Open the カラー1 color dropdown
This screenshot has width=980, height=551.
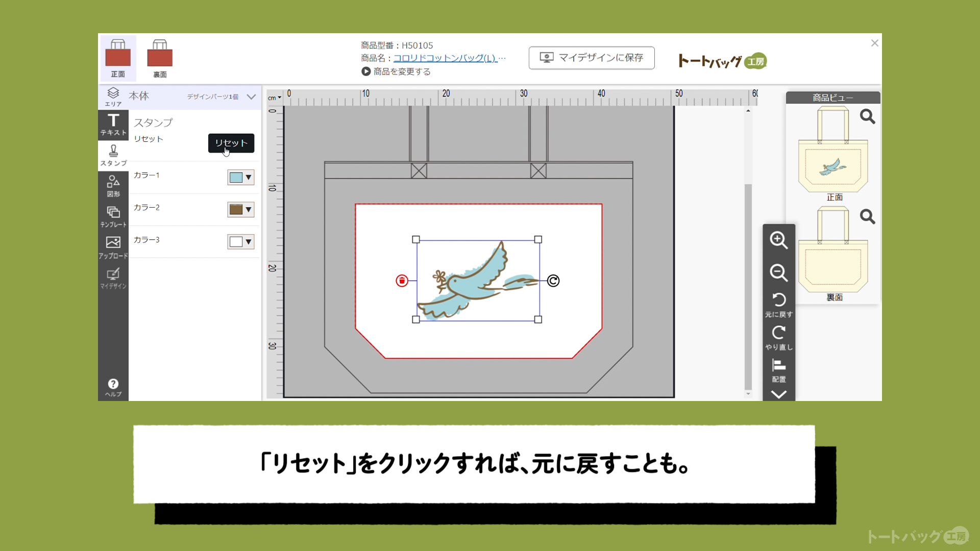coord(241,178)
